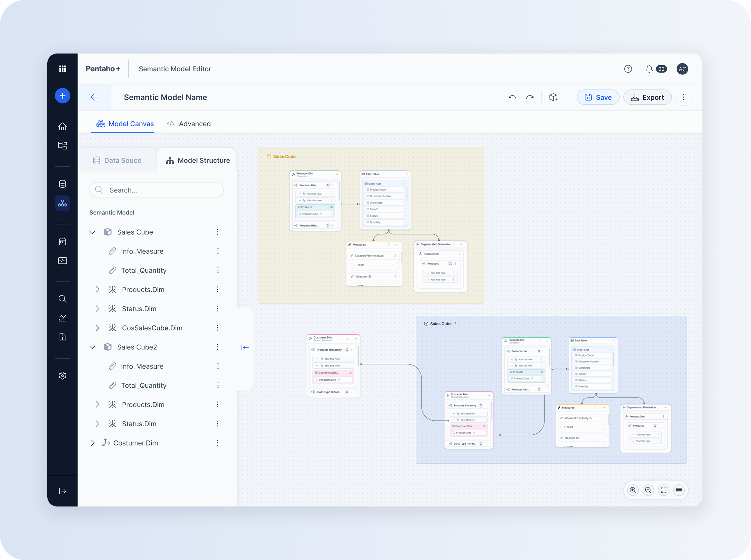
Task: Fit the canvas to screen
Action: [x=664, y=490]
